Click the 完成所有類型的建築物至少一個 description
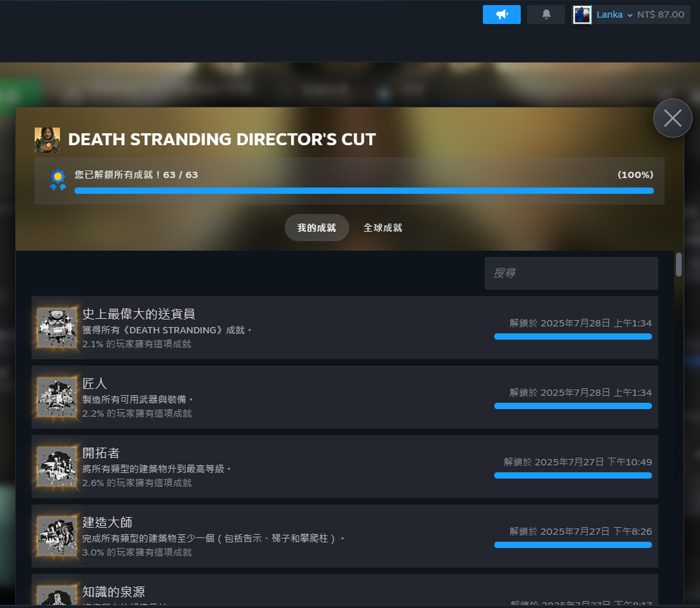This screenshot has width=700, height=608. (213, 538)
